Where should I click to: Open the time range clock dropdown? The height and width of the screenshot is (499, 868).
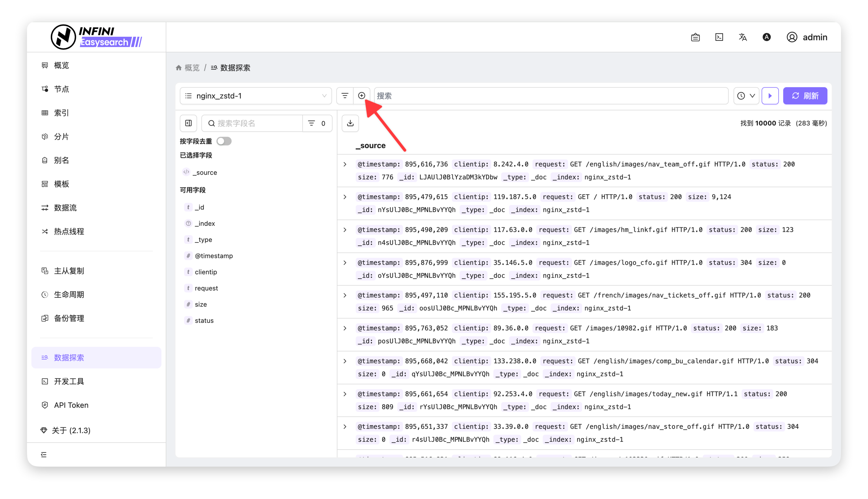click(746, 95)
